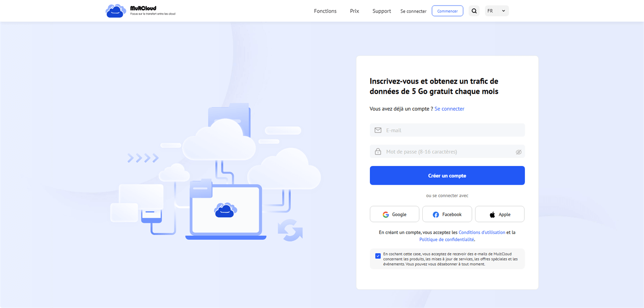
Task: Open the Conditions d'utilisation link
Action: point(482,233)
